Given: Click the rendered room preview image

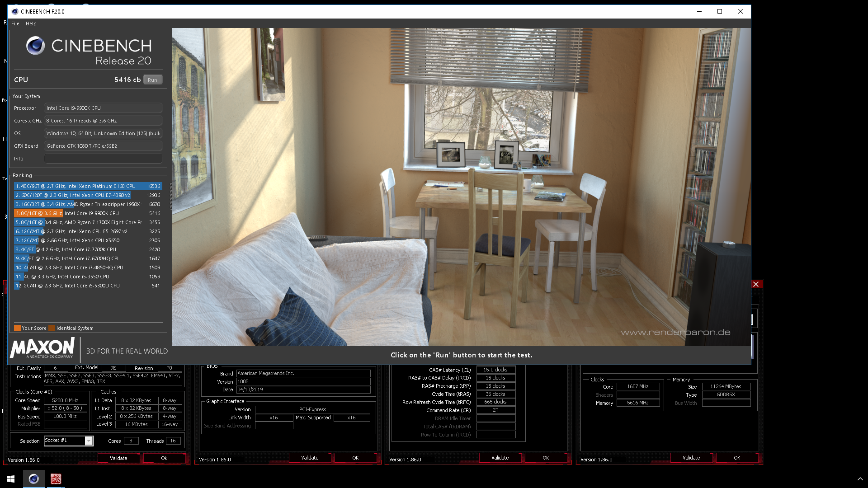Looking at the screenshot, I should click(461, 187).
